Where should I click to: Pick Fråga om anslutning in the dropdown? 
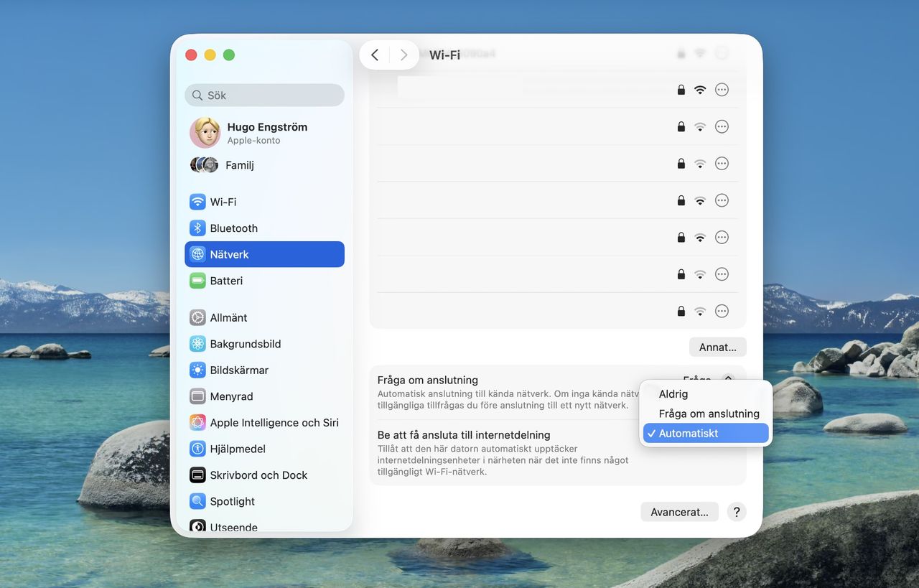click(x=709, y=414)
